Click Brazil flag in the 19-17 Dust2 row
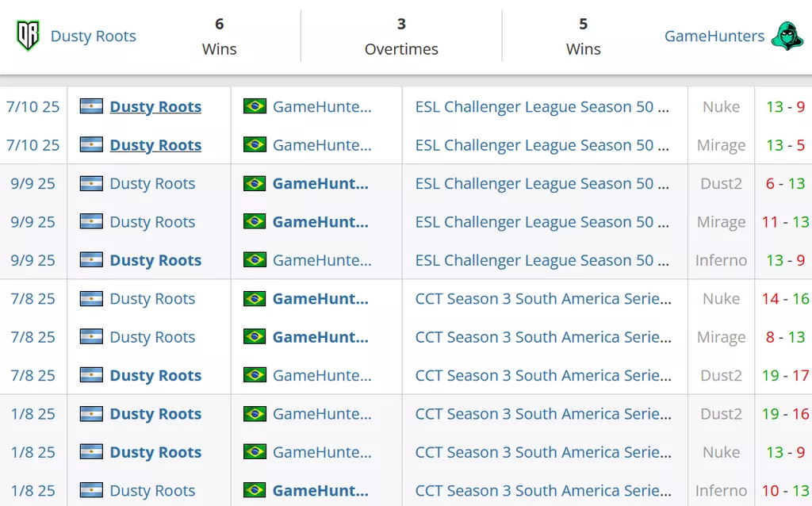 point(255,375)
